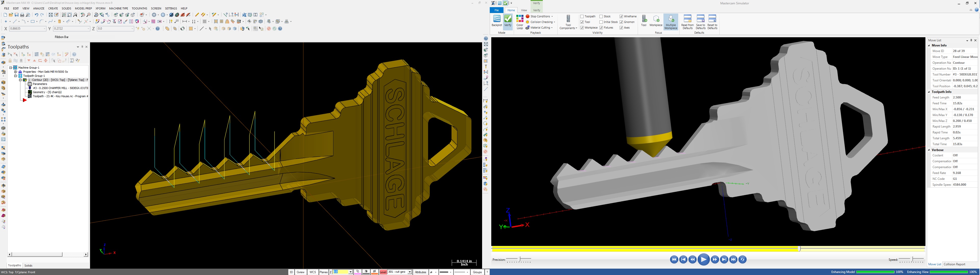The height and width of the screenshot is (275, 980).
Task: Uncheck the Wireframe checkbox
Action: (621, 16)
